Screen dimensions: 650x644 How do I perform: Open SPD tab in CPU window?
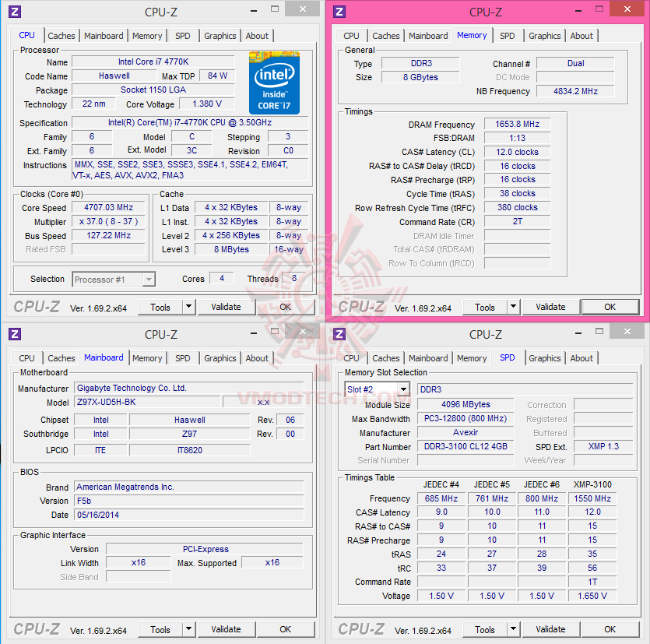(183, 36)
